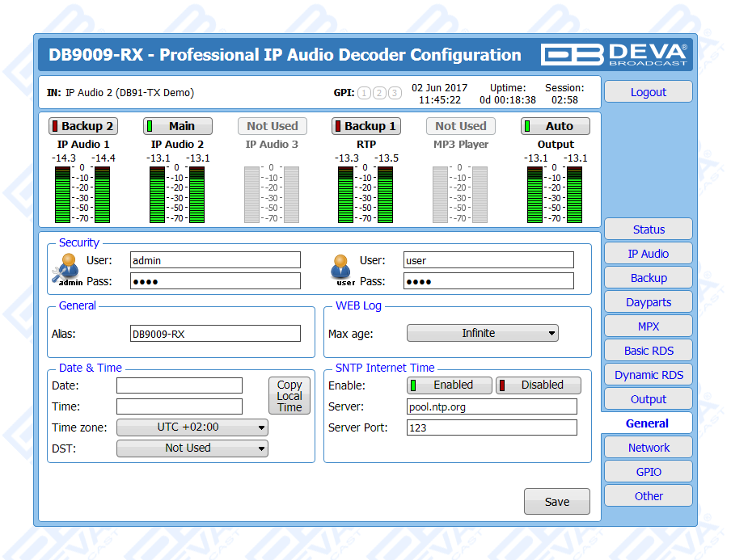Disable SNTP Internet Time
The image size is (731, 560).
coord(539,385)
